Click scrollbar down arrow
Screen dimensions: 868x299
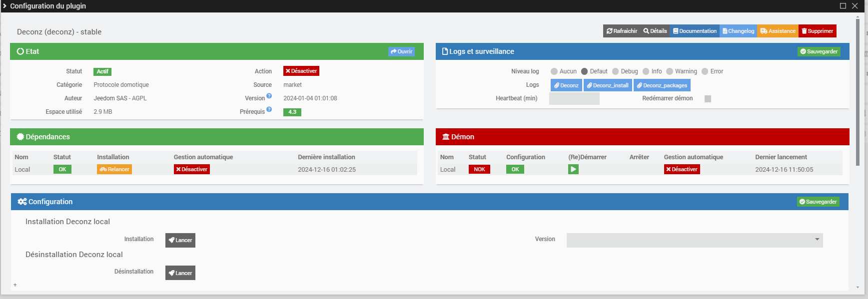[858, 288]
